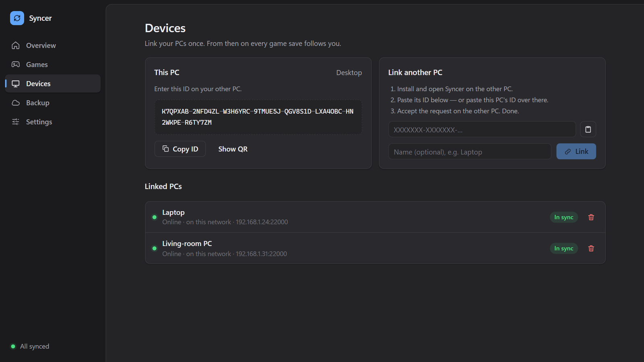Click the Devices page title

[x=165, y=28]
